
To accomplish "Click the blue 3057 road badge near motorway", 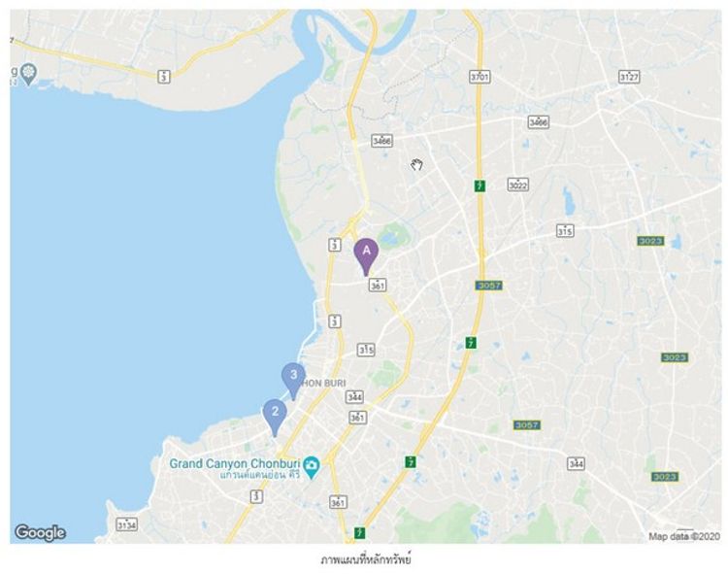I will (489, 286).
